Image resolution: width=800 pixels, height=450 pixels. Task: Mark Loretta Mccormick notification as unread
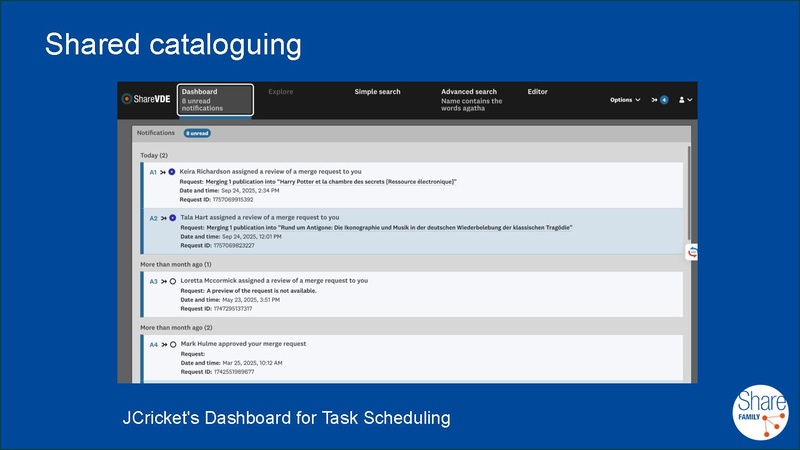172,281
